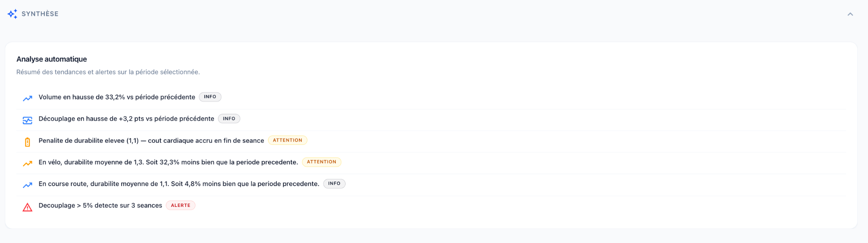Click the INFO badge on the En course route row
Screen dimensions: 868x243
click(x=334, y=184)
